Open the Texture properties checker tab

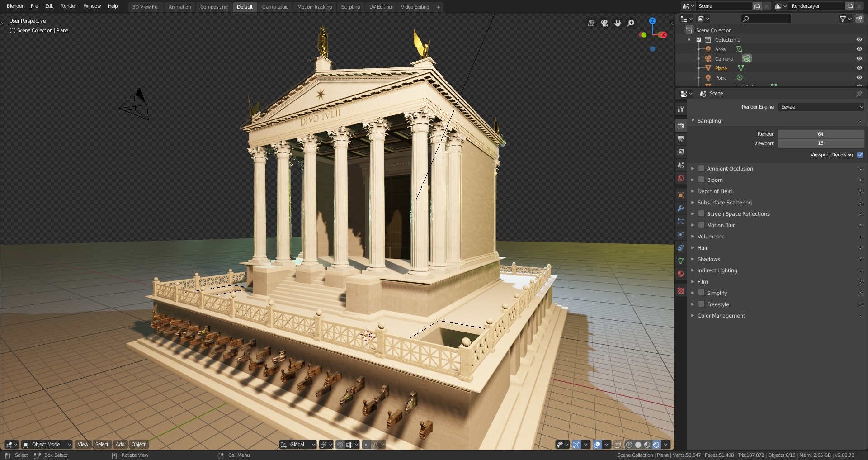[x=680, y=290]
